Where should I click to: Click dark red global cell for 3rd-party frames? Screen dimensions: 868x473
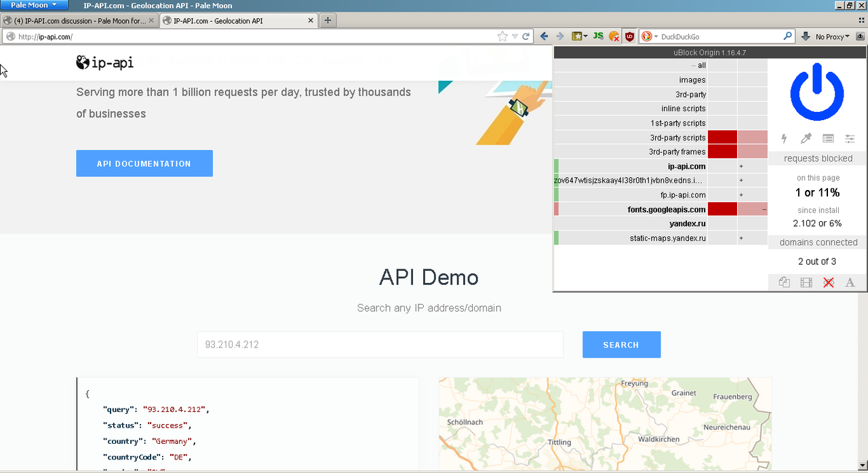pyautogui.click(x=722, y=151)
